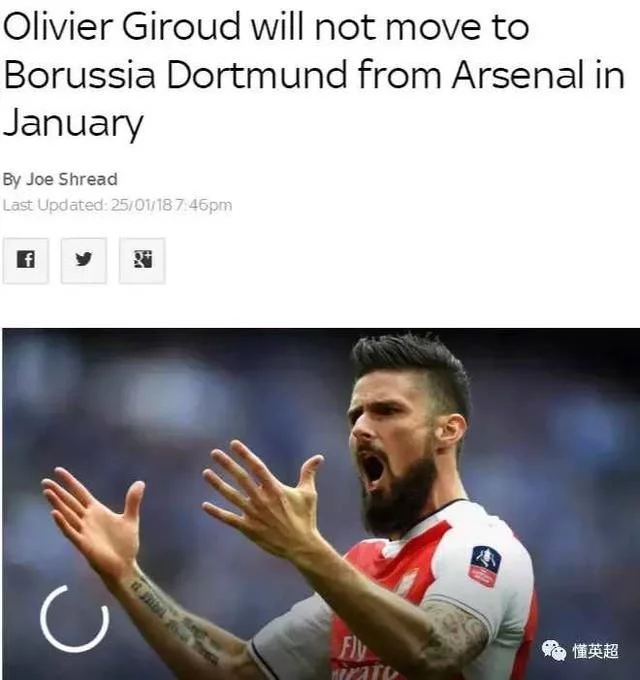
Task: Select the word "Arsenal" in the headline
Action: pyautogui.click(x=517, y=75)
